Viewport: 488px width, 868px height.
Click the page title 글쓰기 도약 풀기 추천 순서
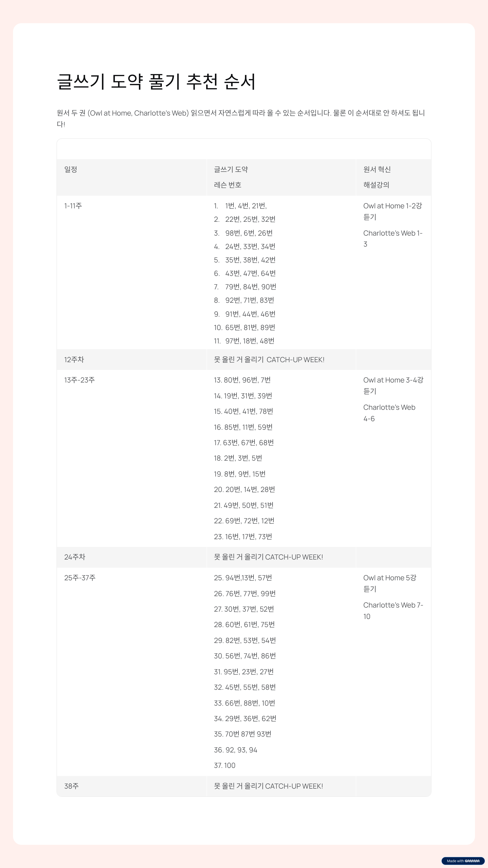point(156,82)
